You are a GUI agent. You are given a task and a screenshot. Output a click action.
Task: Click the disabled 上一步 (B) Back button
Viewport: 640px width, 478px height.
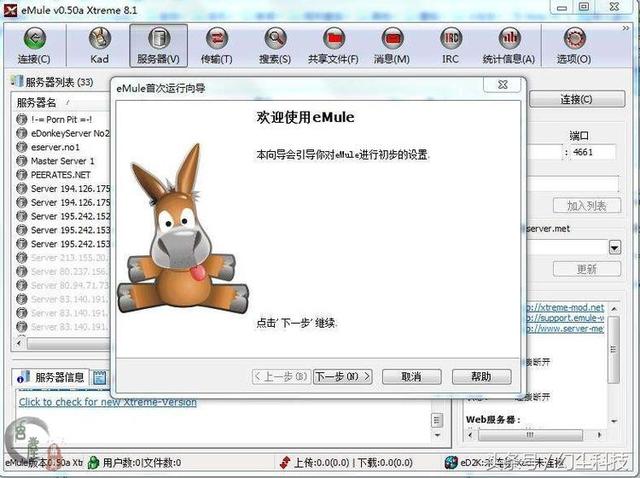pos(282,376)
